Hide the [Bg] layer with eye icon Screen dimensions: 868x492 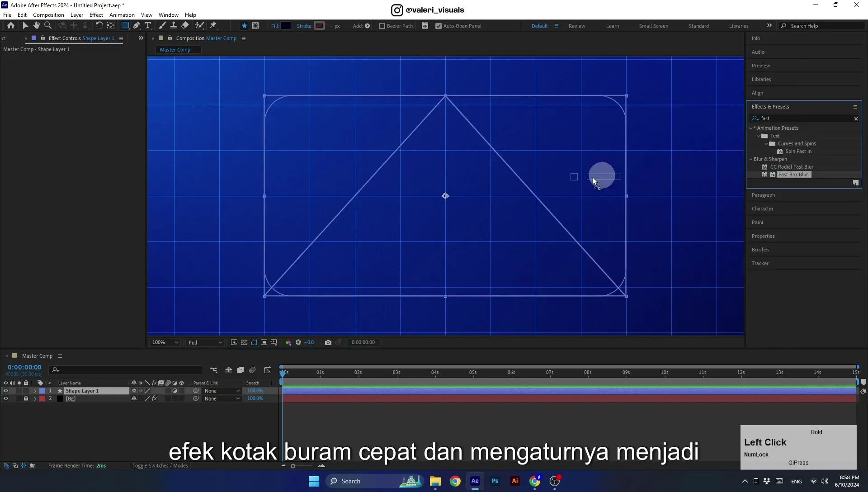(6, 399)
